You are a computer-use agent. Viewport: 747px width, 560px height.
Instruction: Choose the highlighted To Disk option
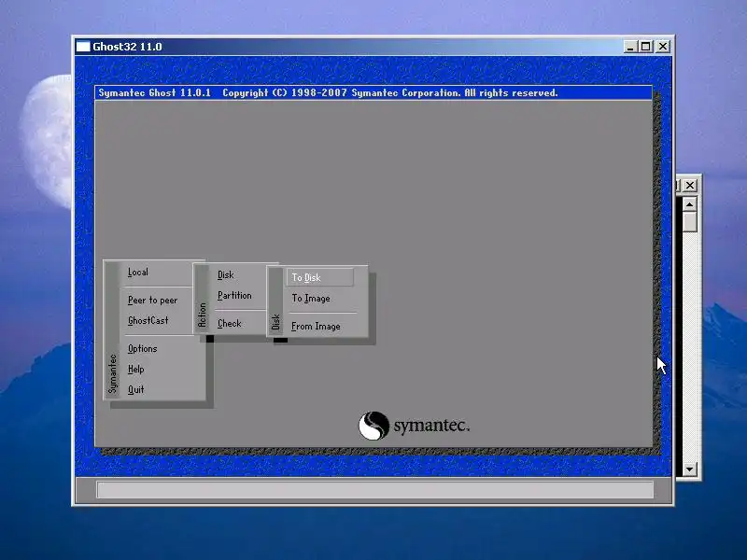[319, 277]
